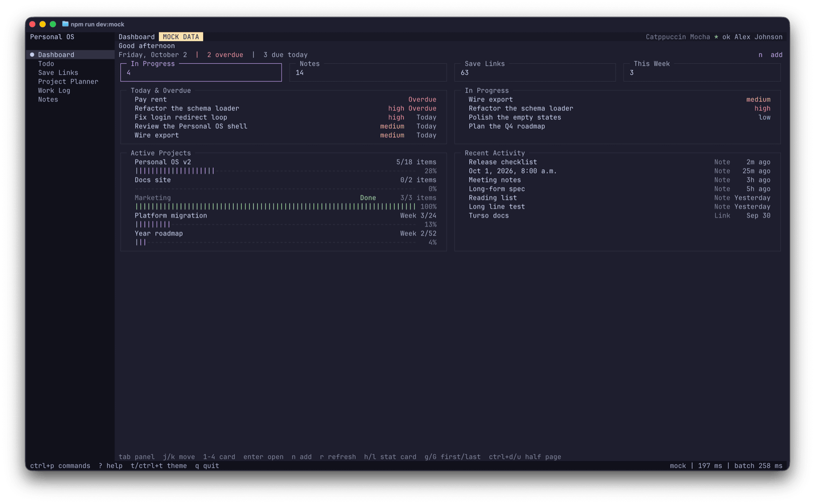Open the Pay rent task
This screenshot has height=504, width=815.
click(285, 99)
